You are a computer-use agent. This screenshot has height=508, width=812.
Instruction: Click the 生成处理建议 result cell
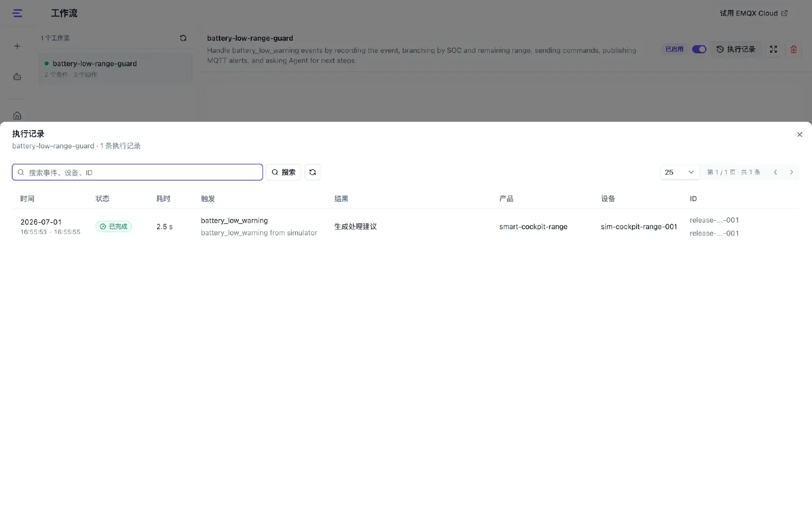pyautogui.click(x=355, y=226)
